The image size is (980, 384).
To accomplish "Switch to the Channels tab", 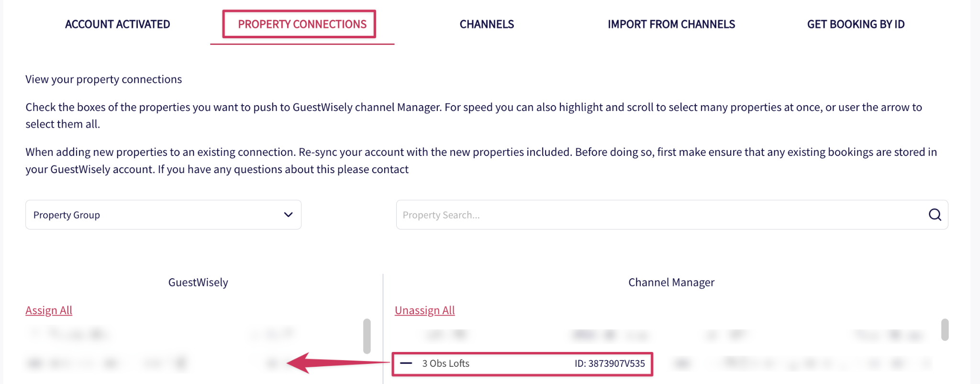I will pyautogui.click(x=487, y=24).
